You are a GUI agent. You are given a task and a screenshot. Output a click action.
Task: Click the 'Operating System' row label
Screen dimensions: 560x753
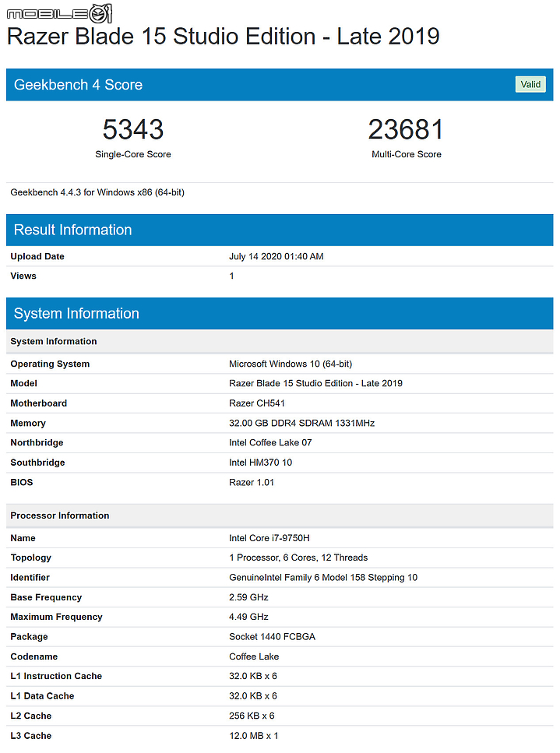click(50, 364)
